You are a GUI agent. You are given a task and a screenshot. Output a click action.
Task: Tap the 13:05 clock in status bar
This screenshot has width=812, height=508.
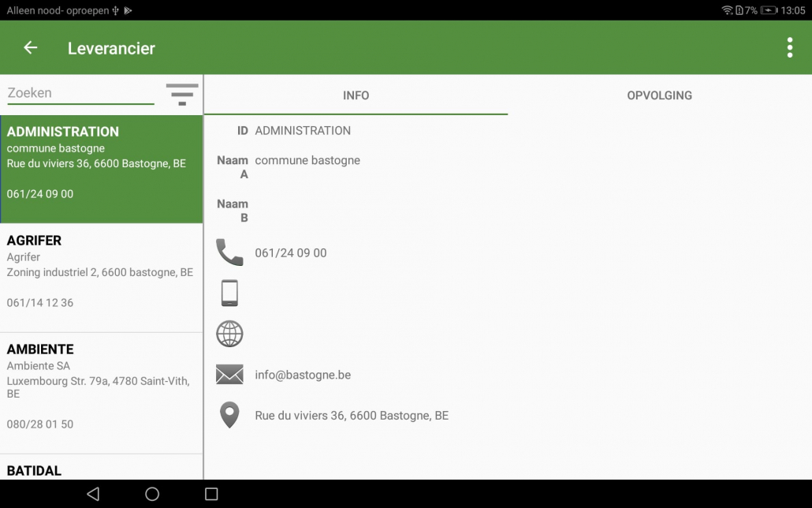(793, 10)
